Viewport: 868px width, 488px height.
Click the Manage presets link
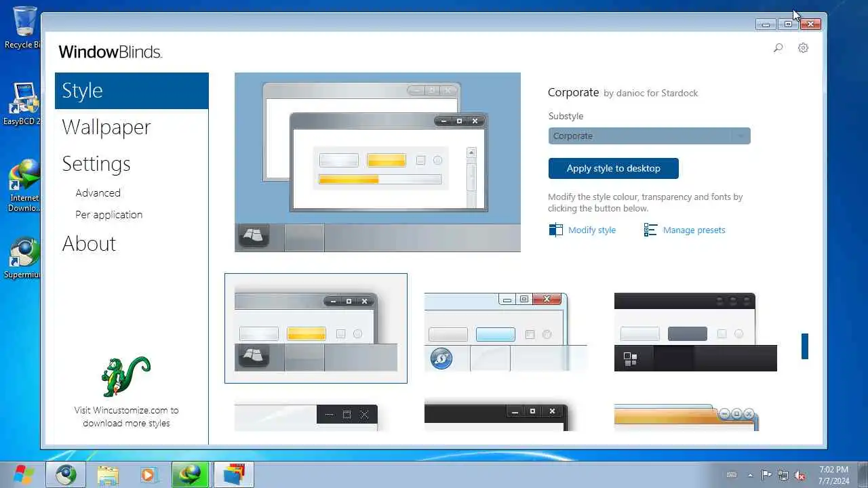click(x=694, y=230)
